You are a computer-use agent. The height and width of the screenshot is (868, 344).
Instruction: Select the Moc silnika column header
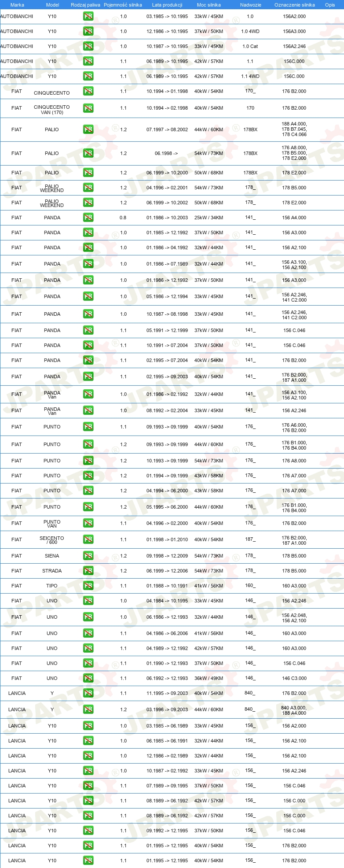coord(209,5)
